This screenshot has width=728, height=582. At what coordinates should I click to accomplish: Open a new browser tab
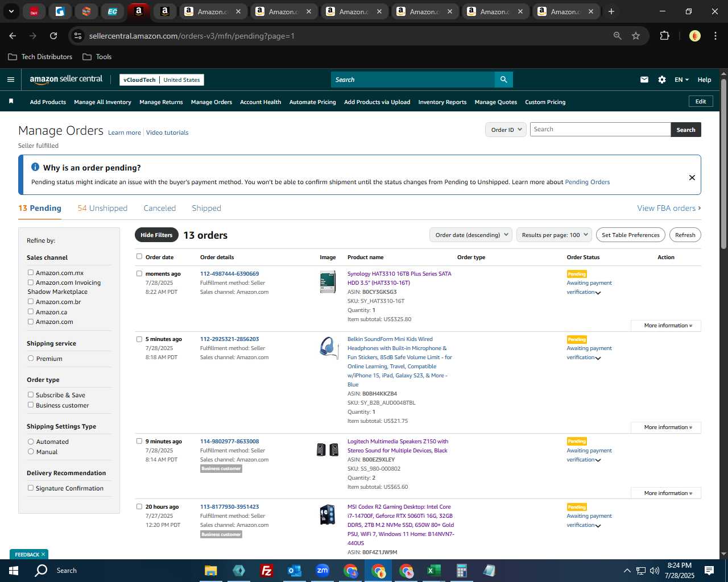611,11
